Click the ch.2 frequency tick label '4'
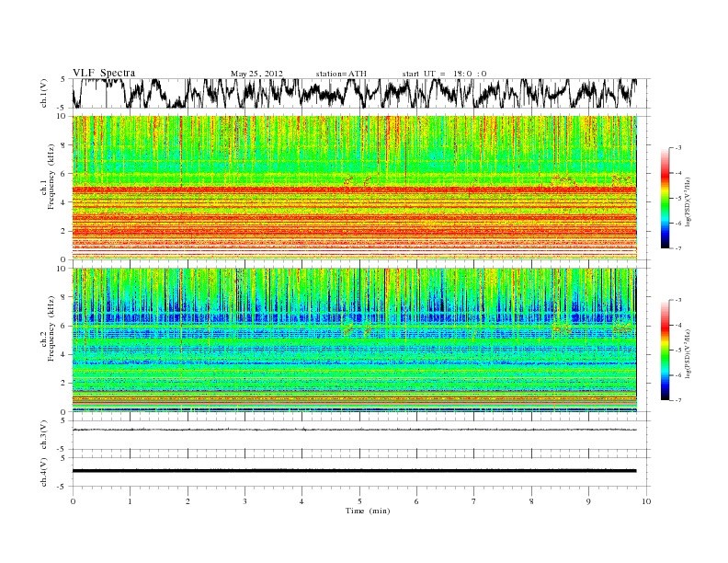728x563 pixels. point(64,354)
